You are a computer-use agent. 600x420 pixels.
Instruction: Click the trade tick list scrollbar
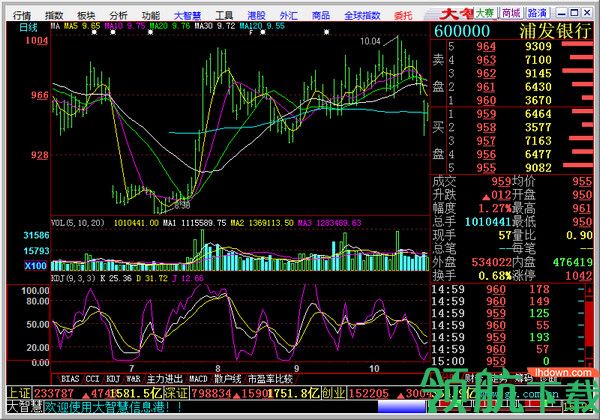589,327
